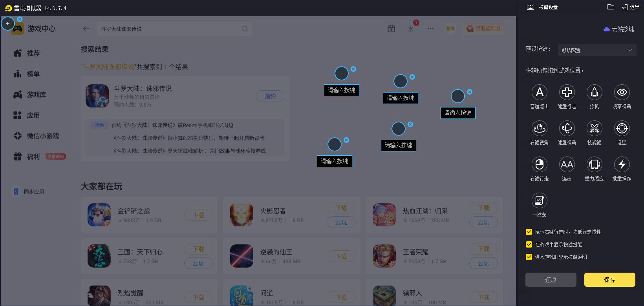Open 福利 in the sidebar
Image resolution: width=644 pixels, height=306 pixels.
27,157
